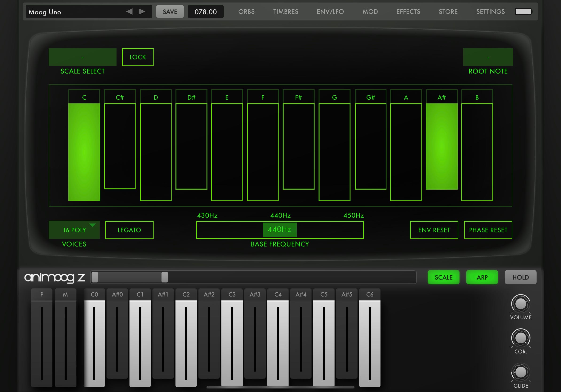Open the EFFECTS tab
The width and height of the screenshot is (561, 392).
408,12
